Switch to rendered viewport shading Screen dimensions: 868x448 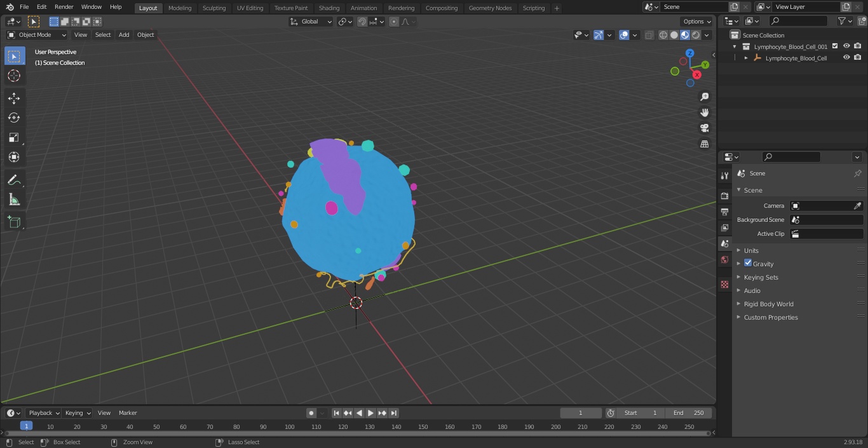pyautogui.click(x=696, y=35)
